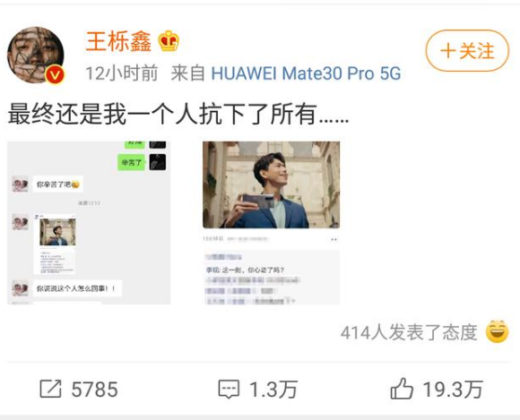View the blue-suit man photo thumbnail
The height and width of the screenshot is (420, 520).
coord(272,223)
